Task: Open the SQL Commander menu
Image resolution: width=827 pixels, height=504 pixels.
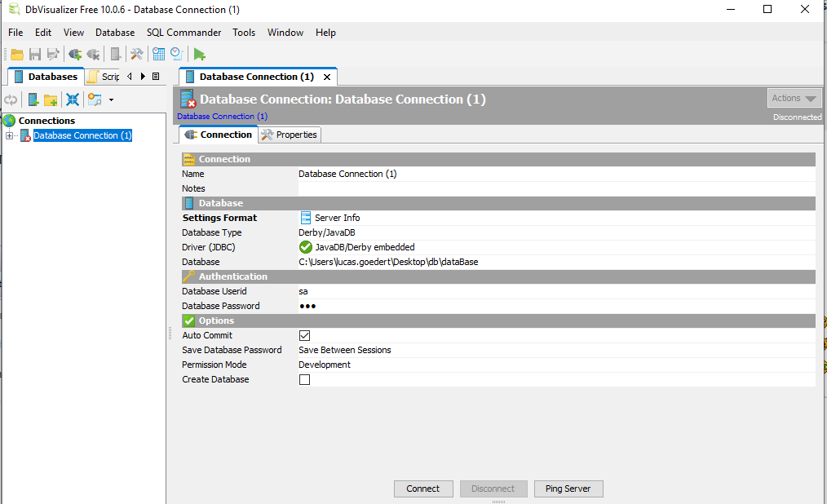Action: pos(184,33)
